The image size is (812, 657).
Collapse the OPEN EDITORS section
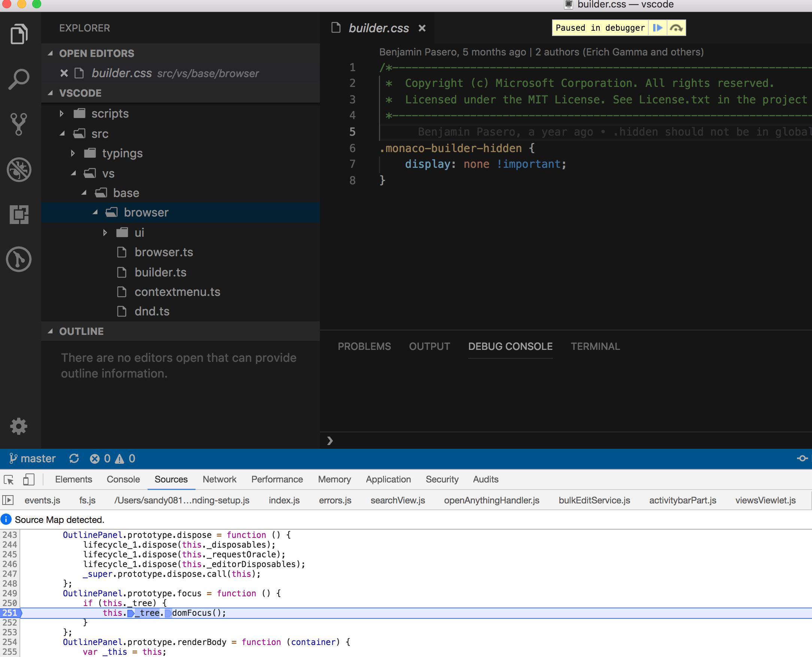tap(51, 53)
